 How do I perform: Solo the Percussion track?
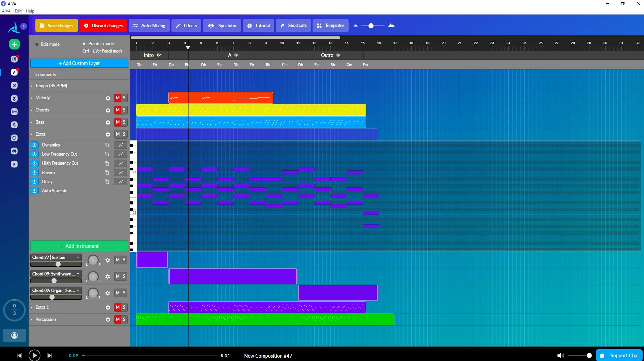click(124, 319)
